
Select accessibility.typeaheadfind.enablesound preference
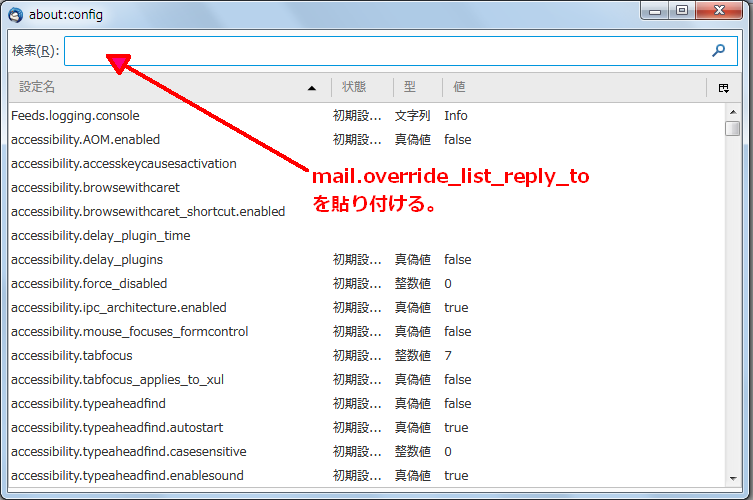click(x=127, y=476)
